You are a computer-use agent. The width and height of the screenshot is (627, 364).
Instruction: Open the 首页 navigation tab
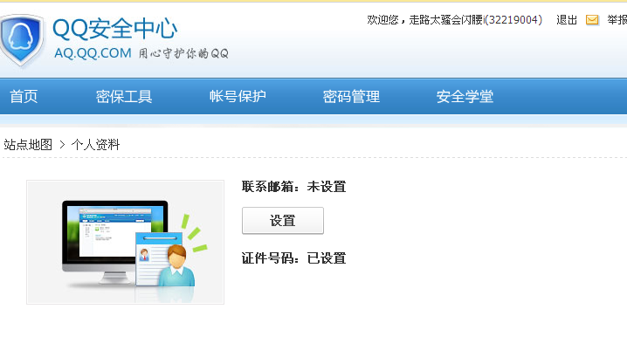(24, 96)
